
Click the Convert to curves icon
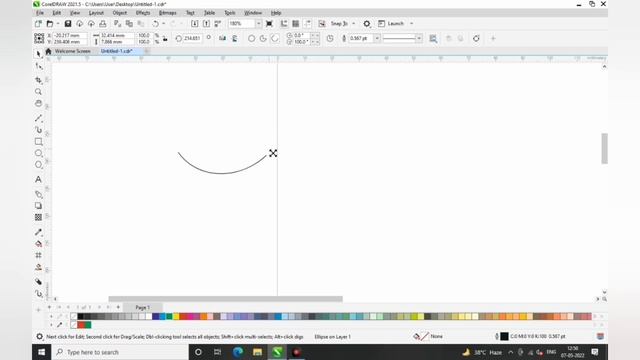476,38
